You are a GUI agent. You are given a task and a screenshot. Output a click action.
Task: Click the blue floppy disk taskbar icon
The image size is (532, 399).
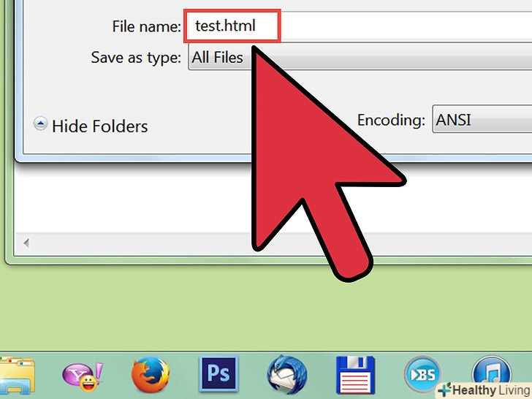pyautogui.click(x=355, y=375)
